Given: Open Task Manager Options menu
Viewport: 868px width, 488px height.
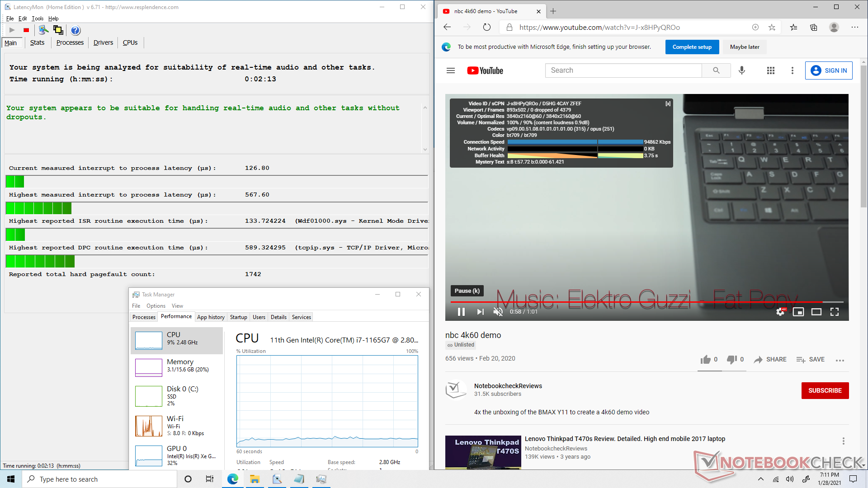Looking at the screenshot, I should (156, 306).
